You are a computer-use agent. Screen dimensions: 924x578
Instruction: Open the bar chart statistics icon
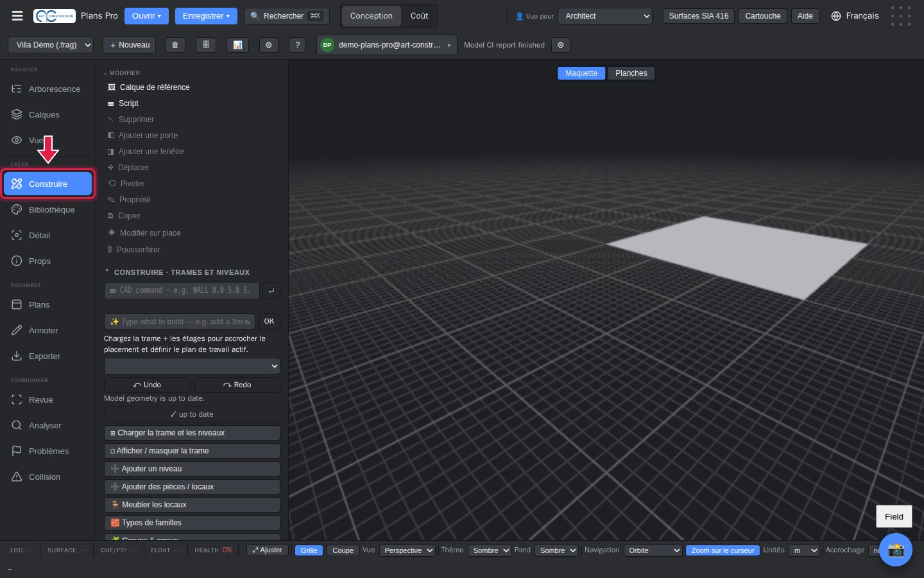click(237, 45)
